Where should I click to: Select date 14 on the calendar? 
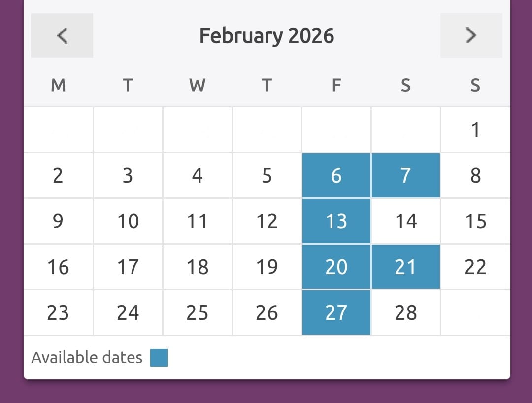[x=405, y=221]
